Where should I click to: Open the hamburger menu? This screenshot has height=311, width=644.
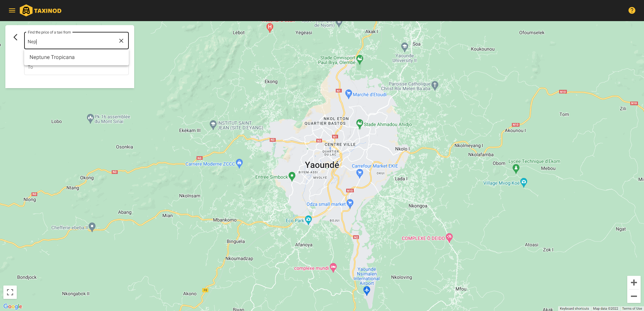[12, 10]
